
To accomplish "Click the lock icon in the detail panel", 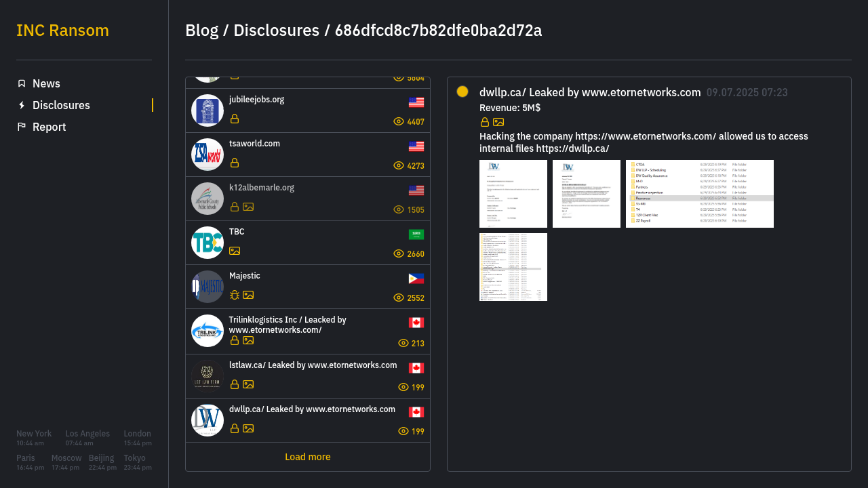I will pyautogui.click(x=485, y=122).
